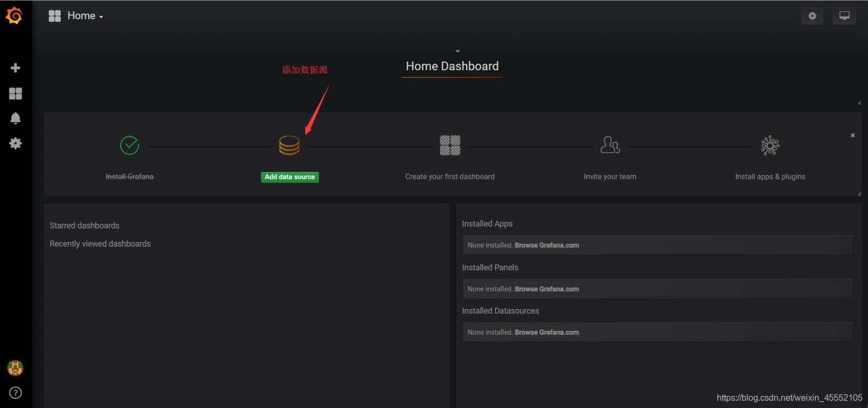Click the resize handle of steps panel
Image resolution: width=868 pixels, height=408 pixels.
click(x=859, y=194)
